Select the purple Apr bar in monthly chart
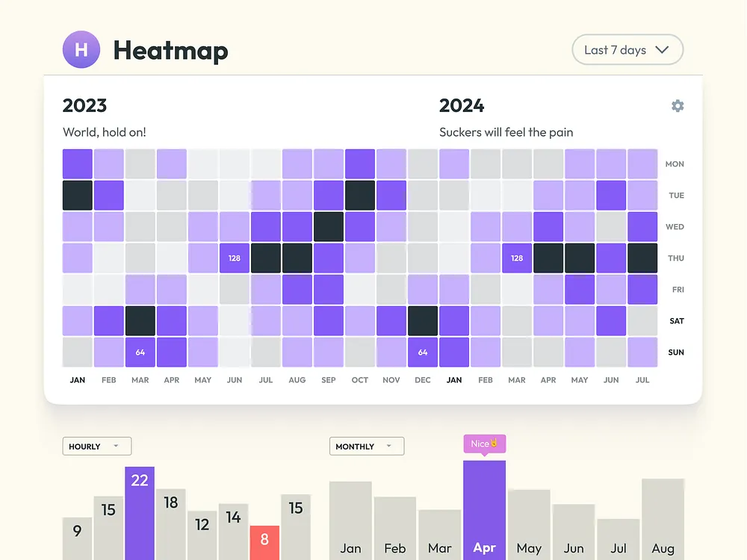 [x=484, y=515]
